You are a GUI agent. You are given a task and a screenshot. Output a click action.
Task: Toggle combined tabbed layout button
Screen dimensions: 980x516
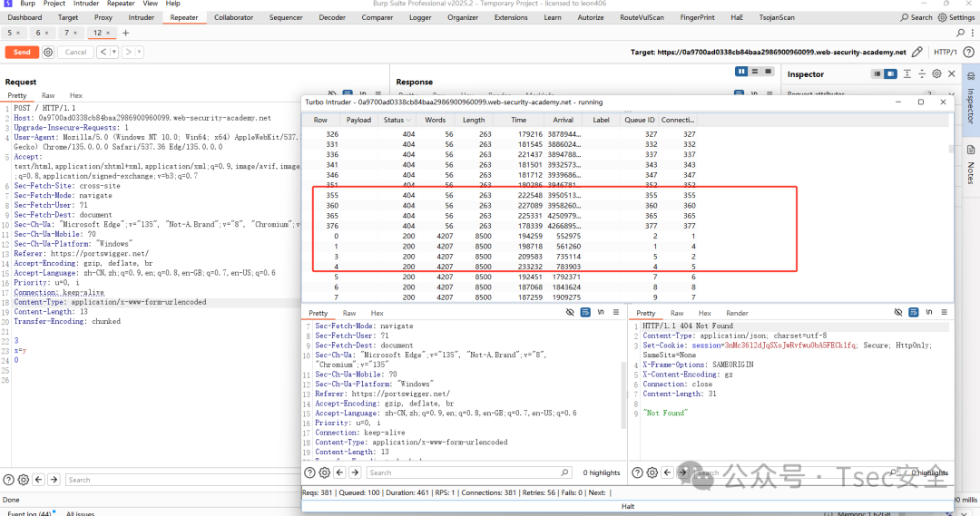click(x=769, y=72)
